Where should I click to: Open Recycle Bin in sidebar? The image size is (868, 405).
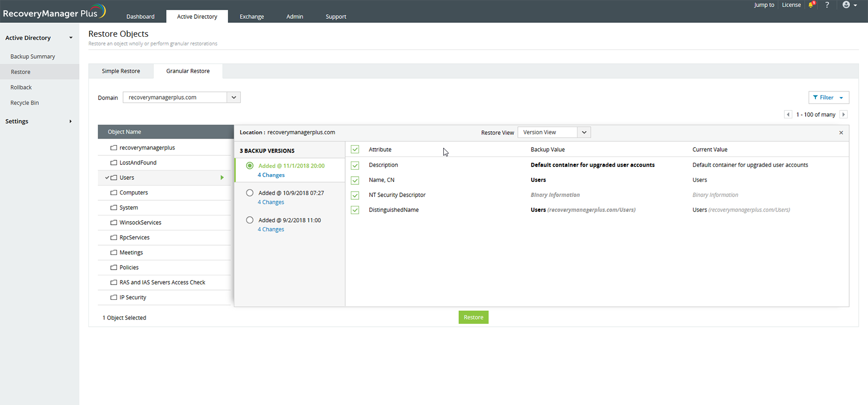point(25,103)
